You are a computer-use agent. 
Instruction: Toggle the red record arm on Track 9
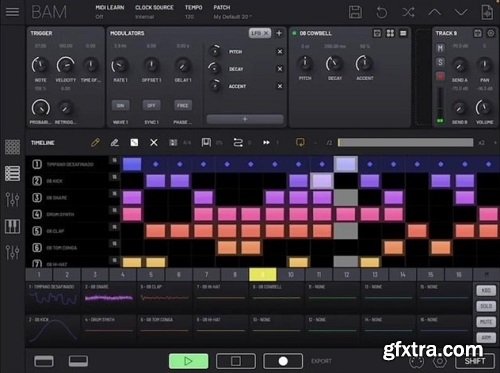(440, 76)
